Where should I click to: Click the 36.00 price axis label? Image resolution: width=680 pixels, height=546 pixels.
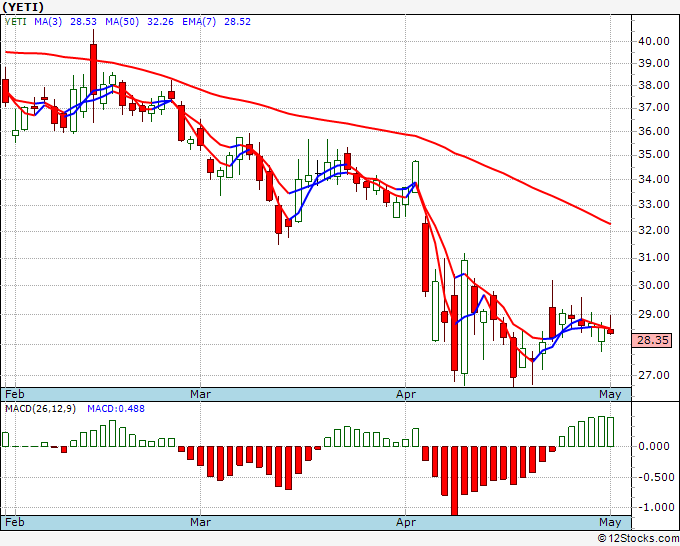654,131
